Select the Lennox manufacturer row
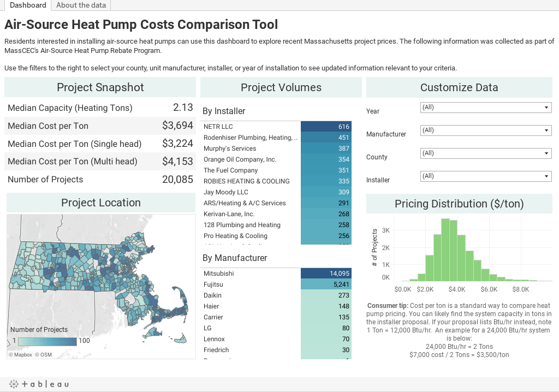The height and width of the screenshot is (392, 559). 276,339
